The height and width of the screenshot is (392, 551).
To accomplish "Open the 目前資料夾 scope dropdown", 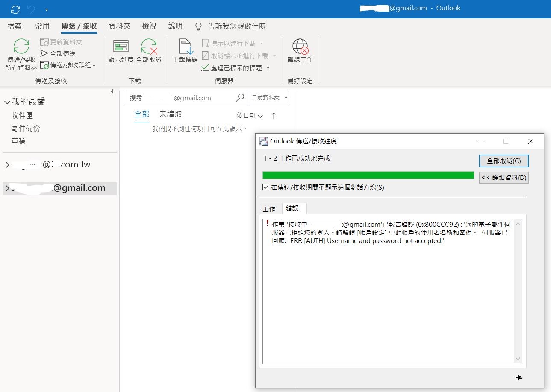I will [x=270, y=98].
